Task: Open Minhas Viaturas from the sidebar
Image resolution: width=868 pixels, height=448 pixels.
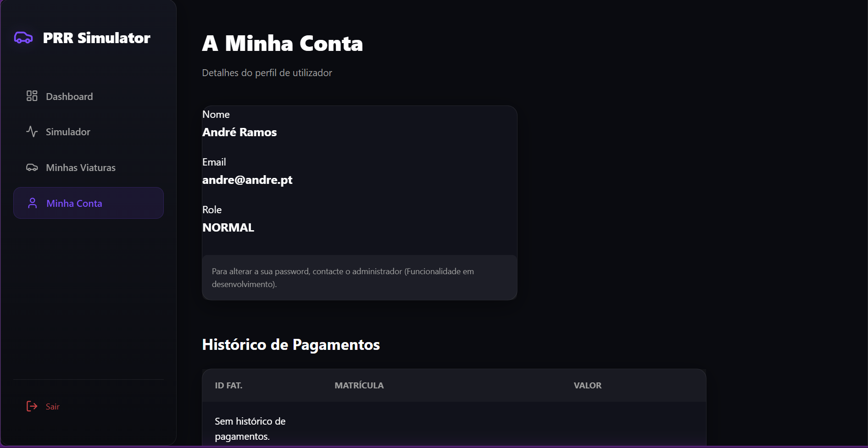Action: coord(80,167)
